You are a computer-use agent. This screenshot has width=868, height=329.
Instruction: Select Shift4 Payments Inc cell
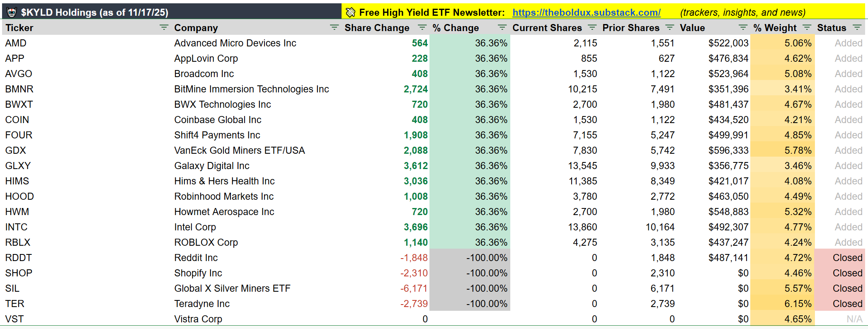click(x=256, y=135)
